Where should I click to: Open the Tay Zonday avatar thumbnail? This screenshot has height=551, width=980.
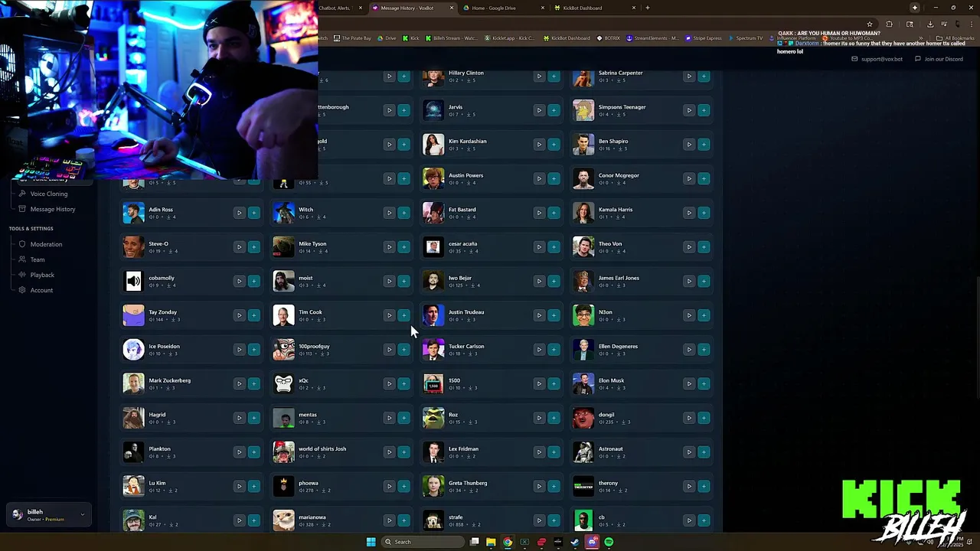(133, 315)
